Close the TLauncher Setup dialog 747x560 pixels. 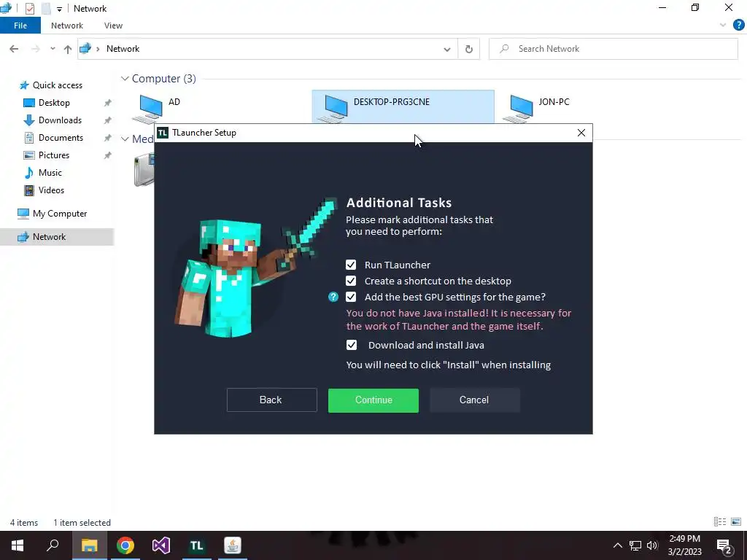581,133
